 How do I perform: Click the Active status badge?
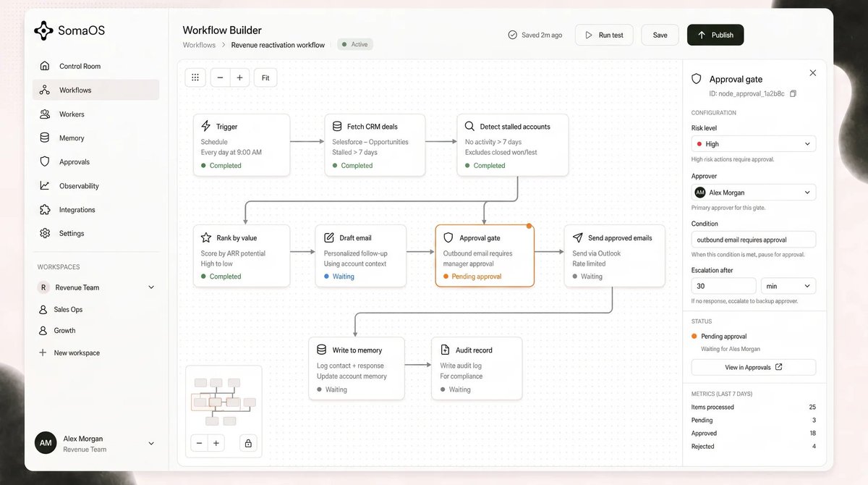(x=355, y=44)
